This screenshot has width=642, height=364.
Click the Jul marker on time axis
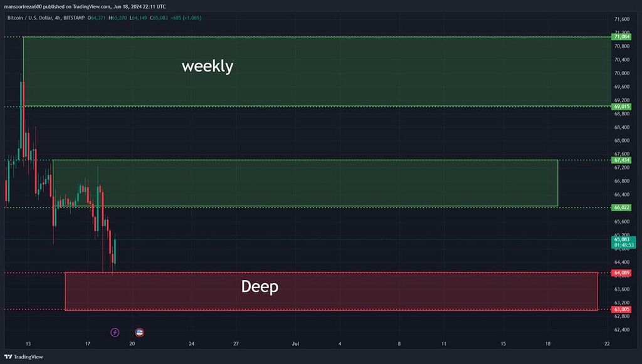pyautogui.click(x=295, y=344)
